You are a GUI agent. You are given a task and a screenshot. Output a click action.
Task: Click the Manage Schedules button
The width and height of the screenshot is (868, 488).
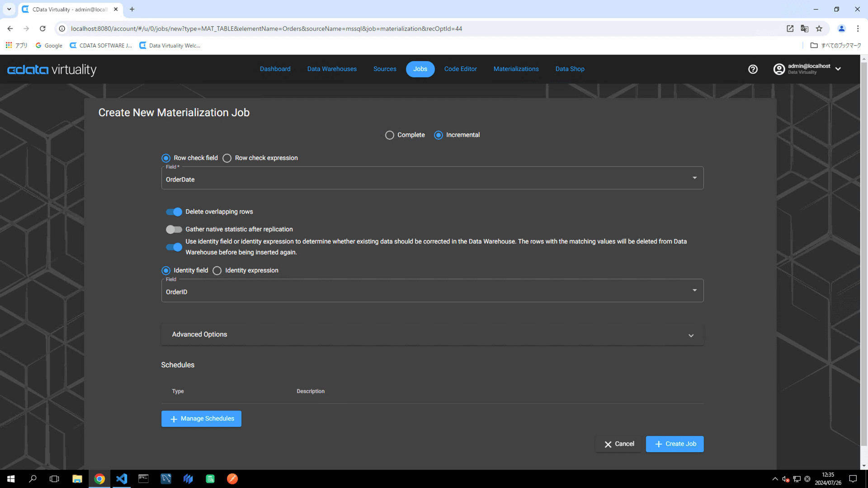201,419
